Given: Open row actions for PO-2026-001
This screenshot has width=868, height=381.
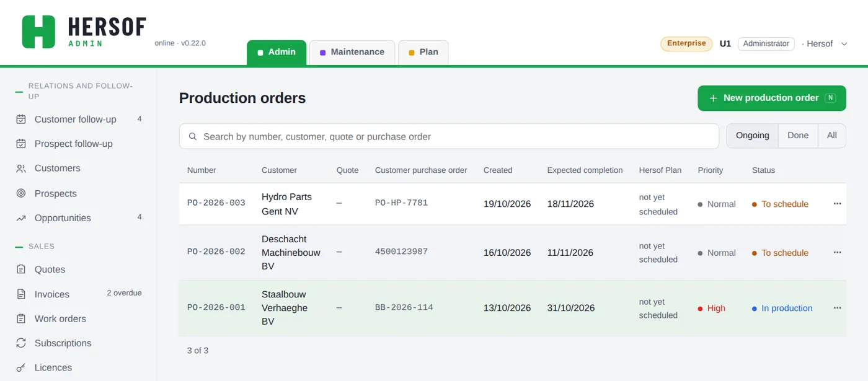Looking at the screenshot, I should coord(837,308).
